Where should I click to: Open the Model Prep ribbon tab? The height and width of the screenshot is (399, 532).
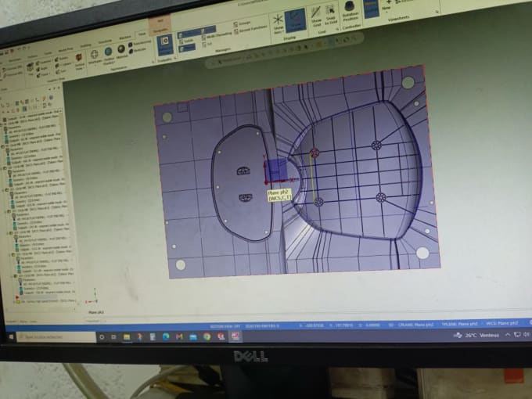pyautogui.click(x=66, y=49)
